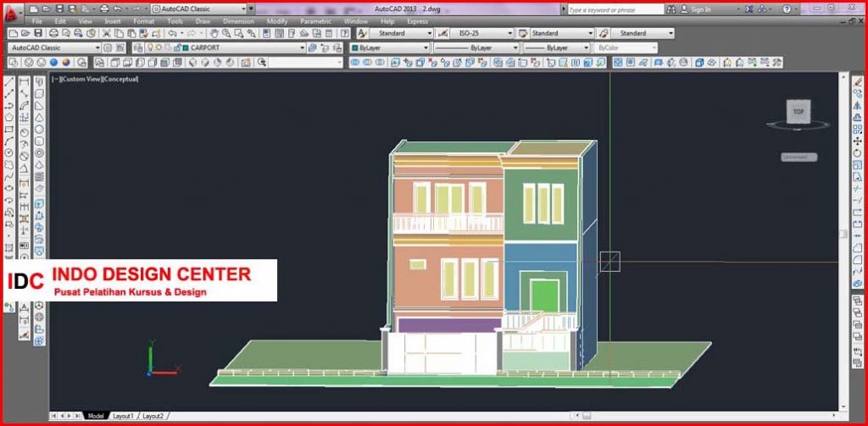Open the AutoCAD Classic workspace dropdown in toolbar
The height and width of the screenshot is (426, 868).
pos(55,48)
